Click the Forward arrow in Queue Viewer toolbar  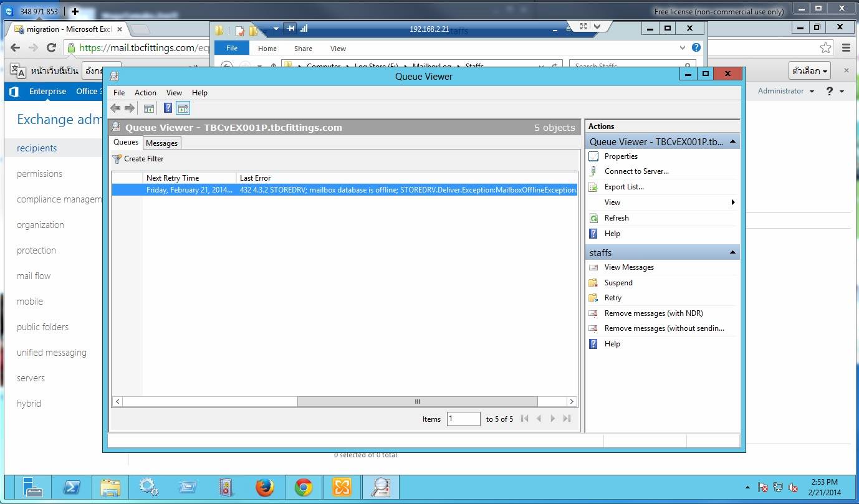130,108
